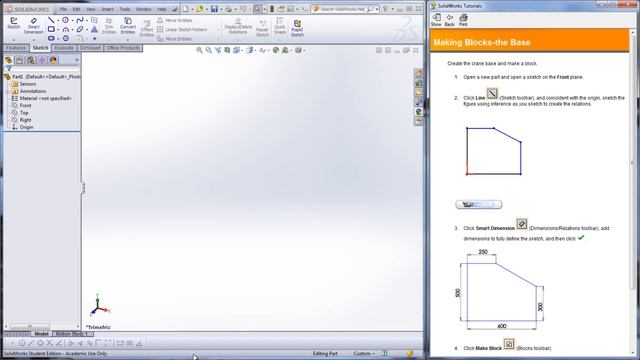Open the Tools menu
This screenshot has height=360, width=640.
coord(124,9)
